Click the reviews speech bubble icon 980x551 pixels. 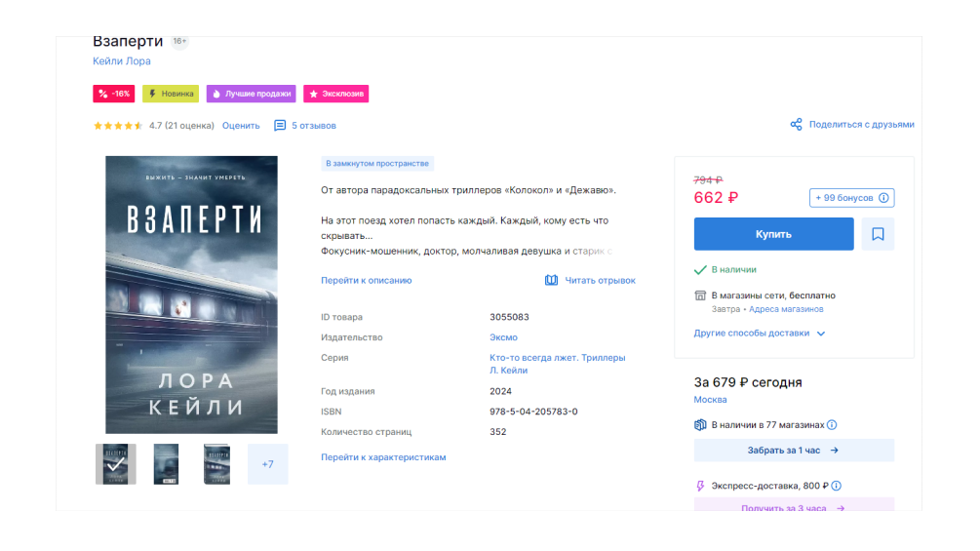[x=280, y=126]
